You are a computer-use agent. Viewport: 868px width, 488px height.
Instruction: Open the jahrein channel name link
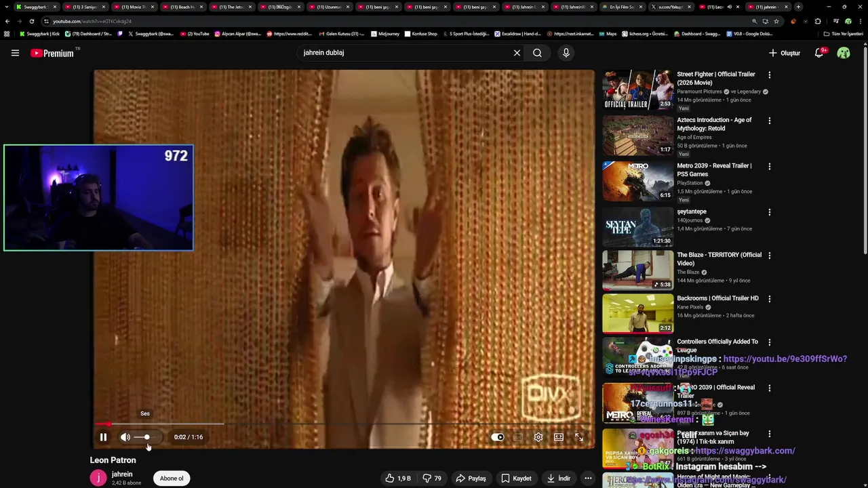(x=122, y=474)
